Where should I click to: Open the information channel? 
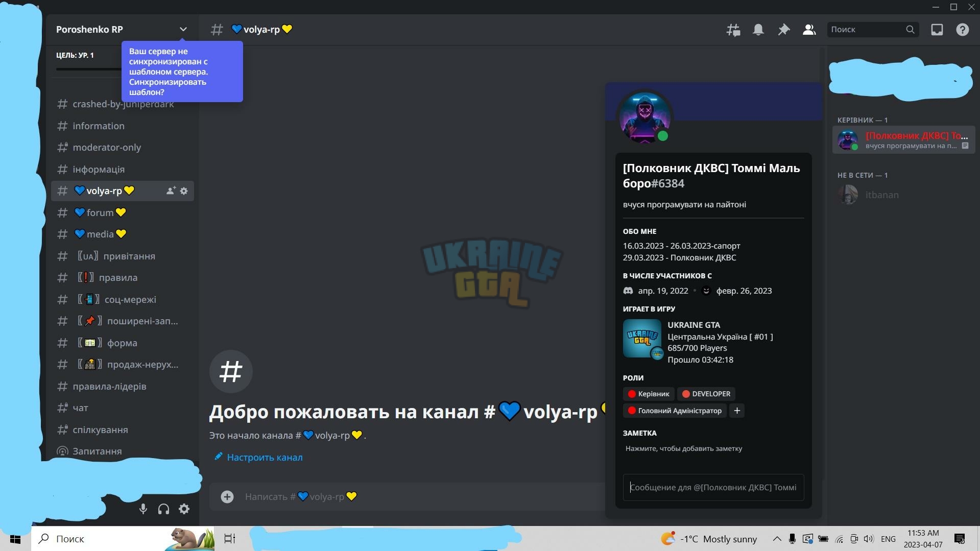(x=123, y=126)
